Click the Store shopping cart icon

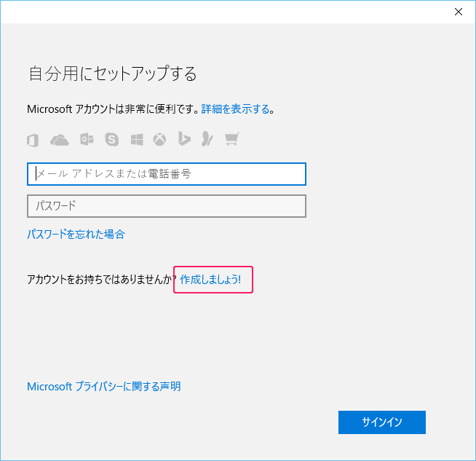(232, 139)
